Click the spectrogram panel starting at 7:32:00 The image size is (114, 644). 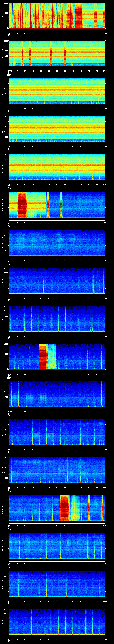57,280
